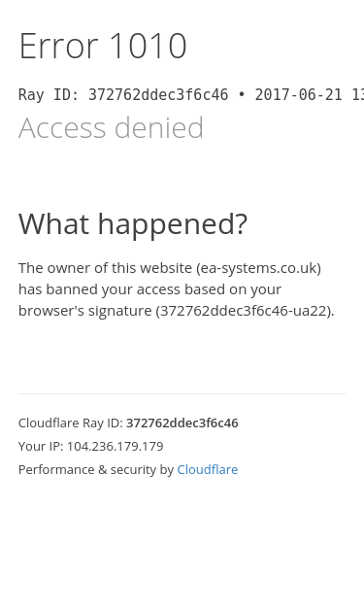Image resolution: width=364 pixels, height=609 pixels.
Task: Click the word Error in title
Action: point(58,47)
